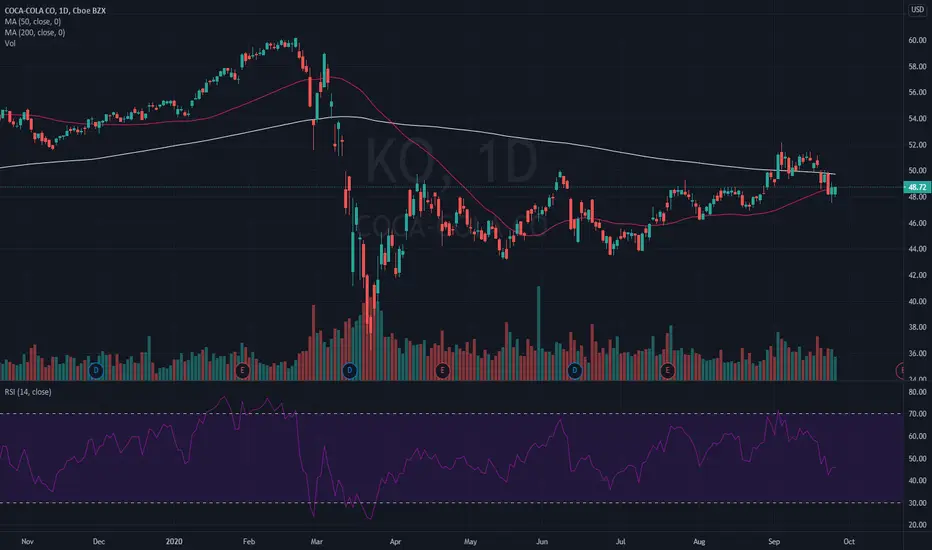The height and width of the screenshot is (550, 932).
Task: Open the earnings marker in early February
Action: 242,371
